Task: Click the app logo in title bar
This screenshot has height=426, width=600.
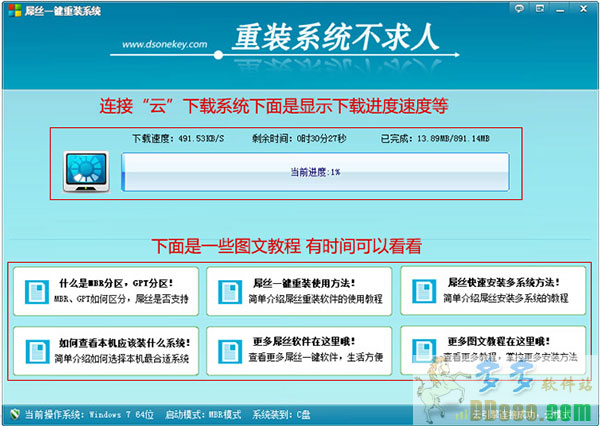Action: pos(12,10)
